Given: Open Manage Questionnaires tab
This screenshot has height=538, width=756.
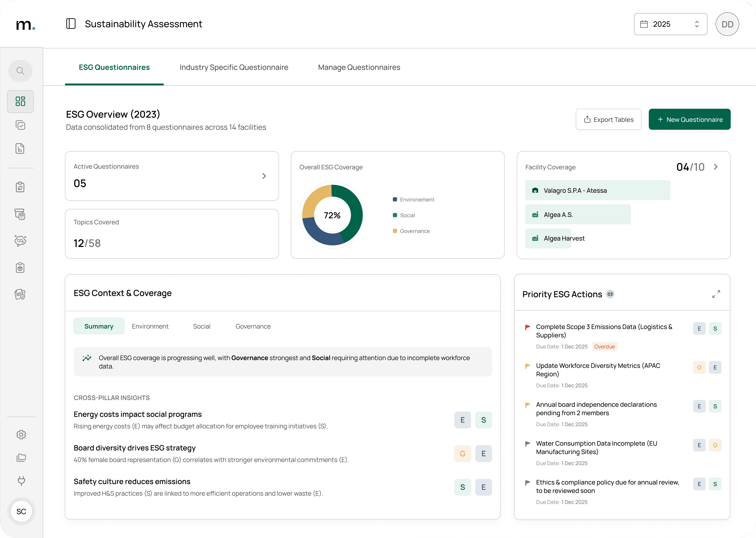Looking at the screenshot, I should click(x=359, y=67).
